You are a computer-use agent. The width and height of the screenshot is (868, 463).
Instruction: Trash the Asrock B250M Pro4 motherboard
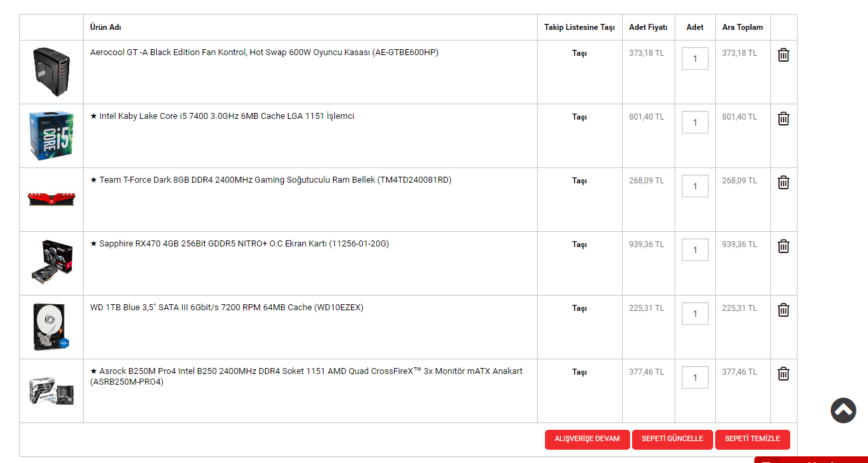(784, 374)
